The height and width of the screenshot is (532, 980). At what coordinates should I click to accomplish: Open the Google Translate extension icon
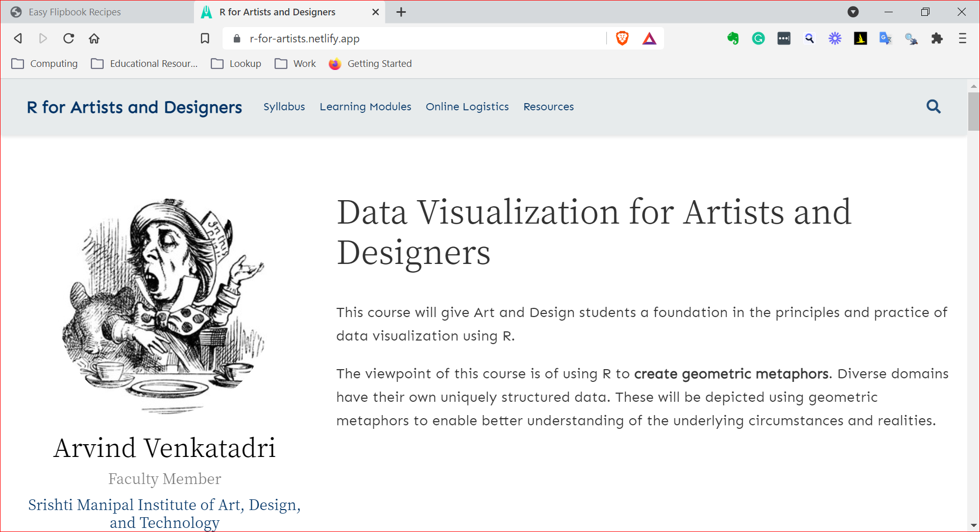pyautogui.click(x=886, y=38)
